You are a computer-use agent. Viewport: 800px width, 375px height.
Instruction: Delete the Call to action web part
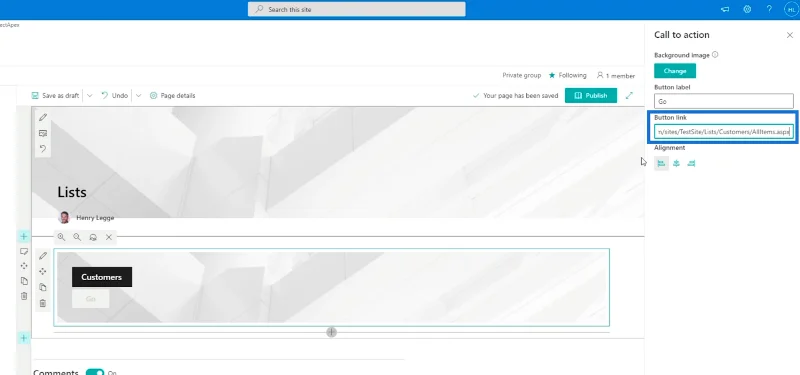[x=43, y=303]
